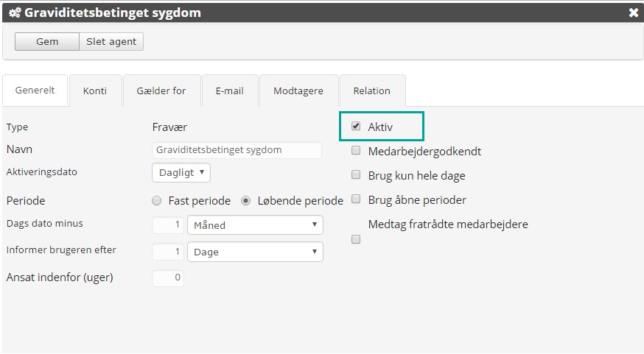Switch to the Konti tab
Screen dimensions: 644x354
click(95, 91)
